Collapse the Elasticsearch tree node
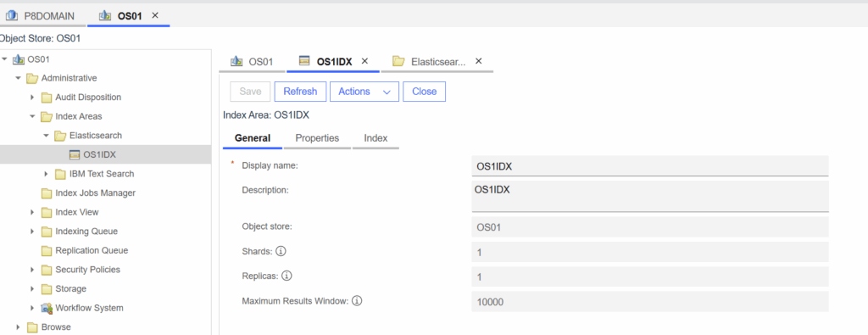The width and height of the screenshot is (868, 335). point(46,136)
